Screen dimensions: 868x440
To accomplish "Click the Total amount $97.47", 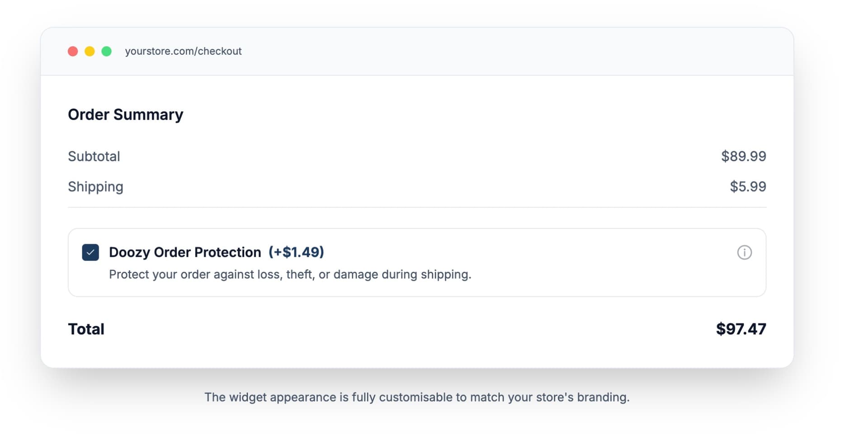I will click(741, 329).
